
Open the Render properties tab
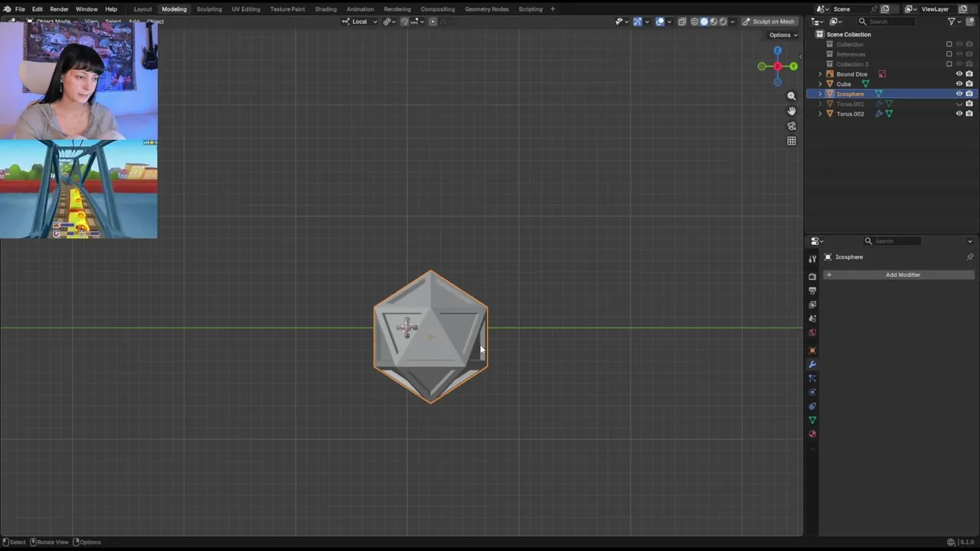(x=812, y=276)
